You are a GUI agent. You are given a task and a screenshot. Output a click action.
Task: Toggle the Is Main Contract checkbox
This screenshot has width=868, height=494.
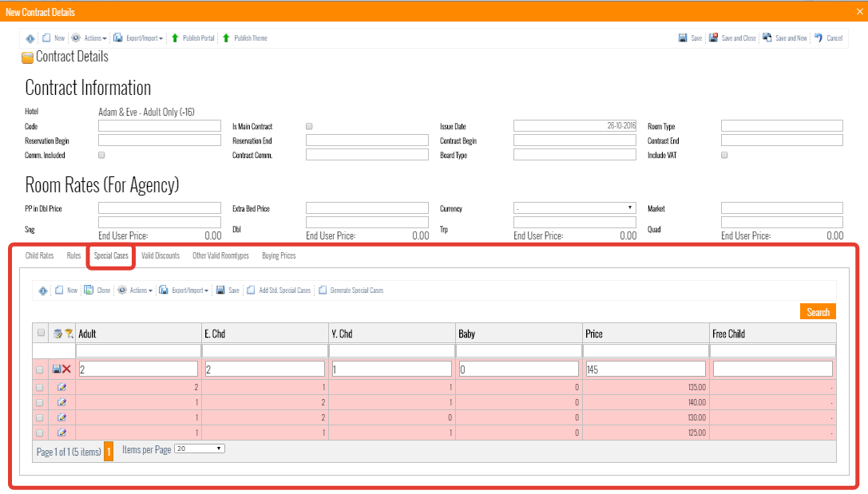point(310,127)
